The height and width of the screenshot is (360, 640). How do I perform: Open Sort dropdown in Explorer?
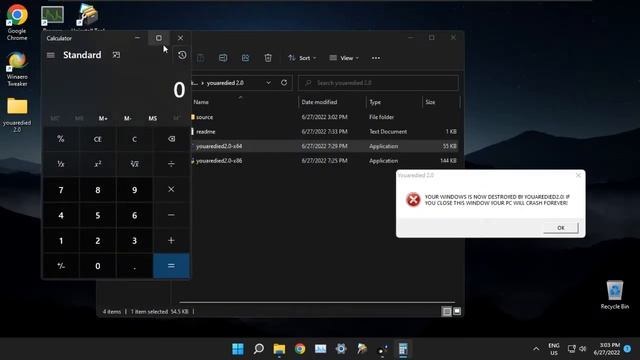302,58
